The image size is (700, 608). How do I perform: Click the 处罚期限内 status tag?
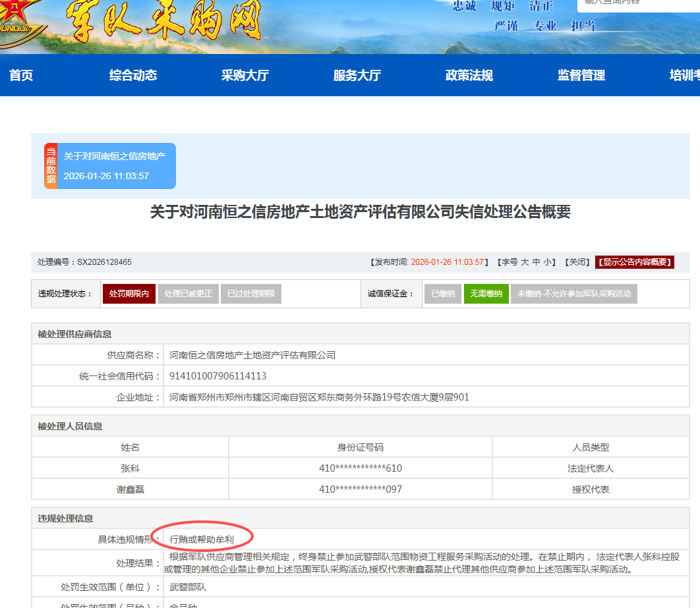[x=129, y=294]
